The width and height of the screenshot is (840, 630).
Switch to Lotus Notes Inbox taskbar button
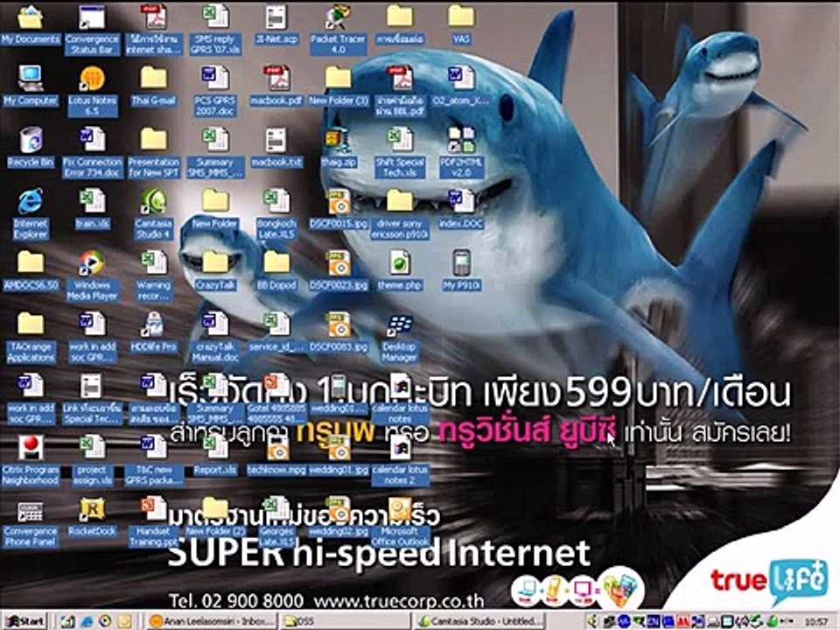click(x=212, y=621)
